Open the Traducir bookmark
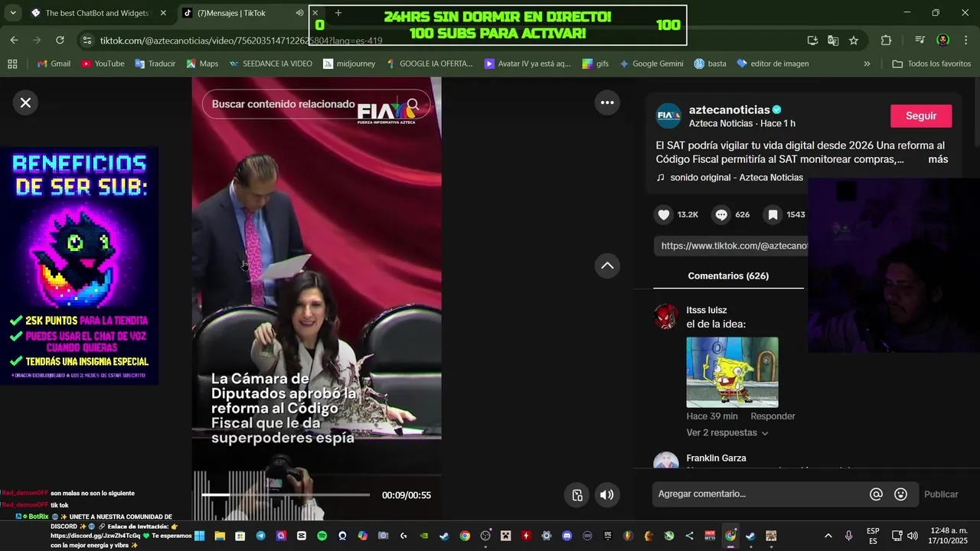 pos(155,64)
